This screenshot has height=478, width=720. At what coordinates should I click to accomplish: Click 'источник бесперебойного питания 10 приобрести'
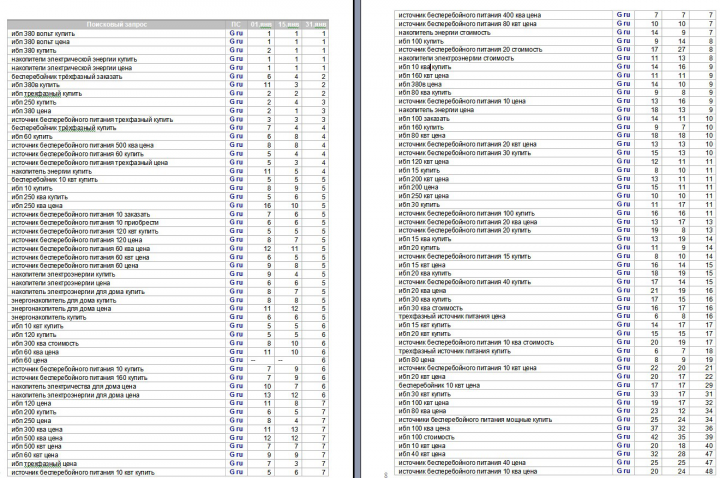point(85,223)
